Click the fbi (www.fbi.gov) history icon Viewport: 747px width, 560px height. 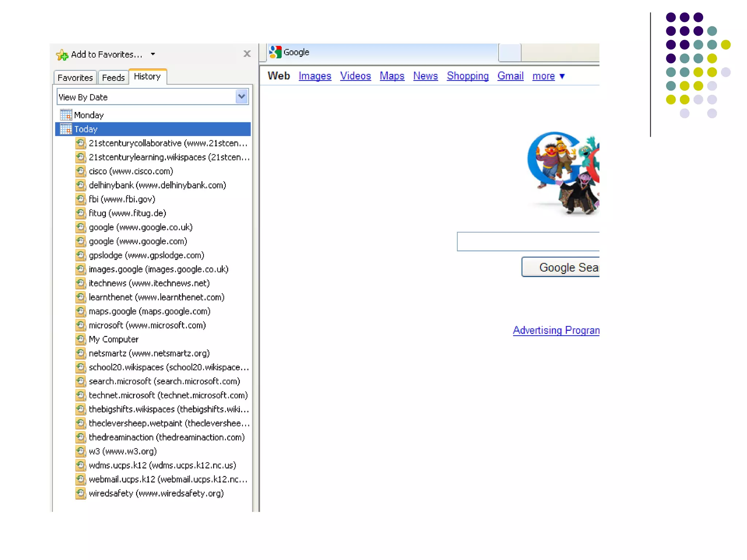coord(81,199)
